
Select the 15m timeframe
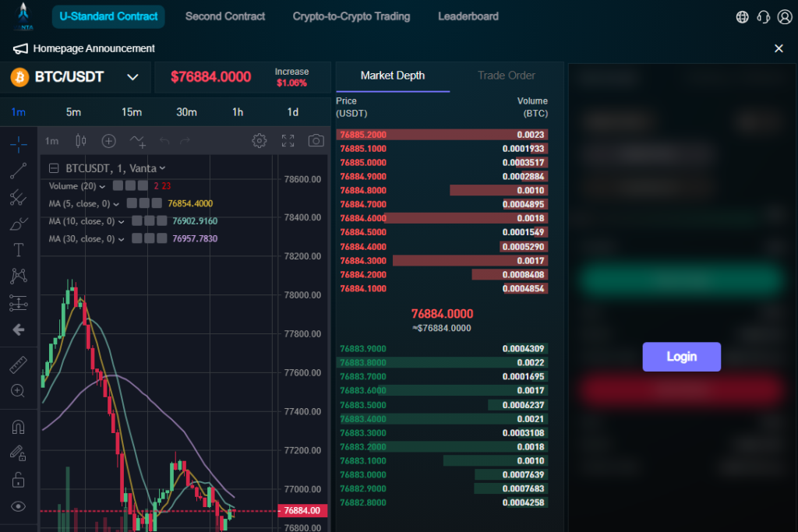point(131,112)
